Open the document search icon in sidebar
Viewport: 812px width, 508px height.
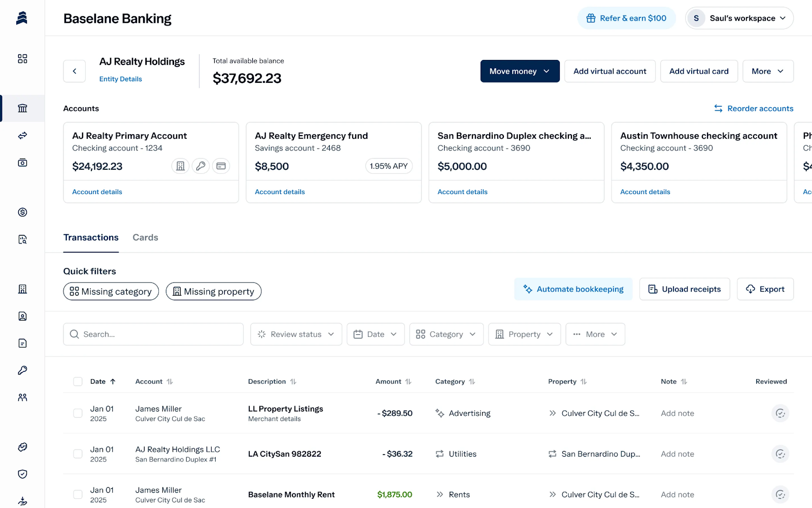point(22,239)
